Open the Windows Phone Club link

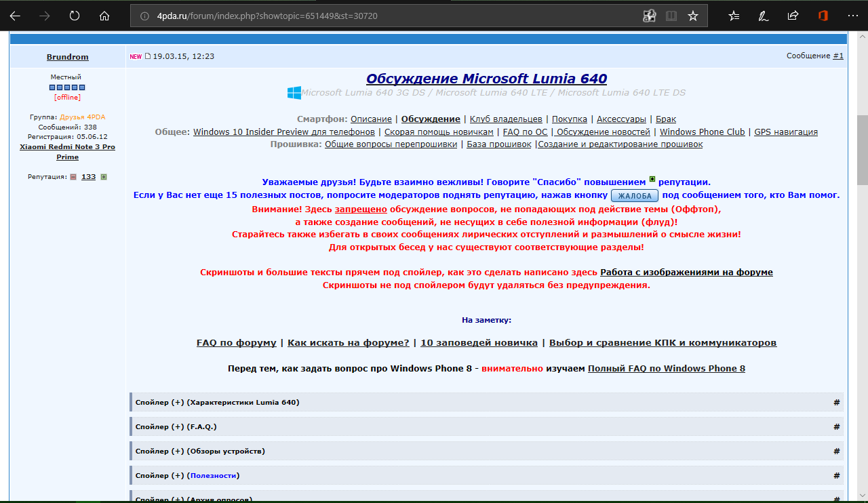(x=703, y=132)
